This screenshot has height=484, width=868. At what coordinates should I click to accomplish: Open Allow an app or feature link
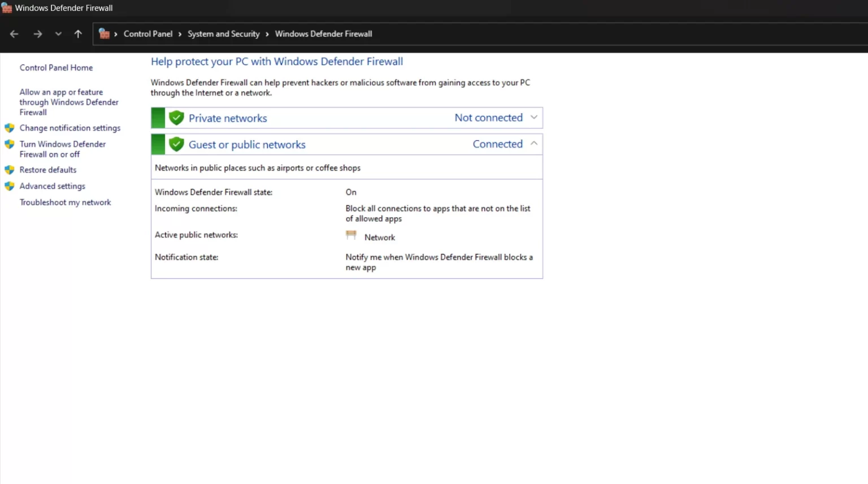click(x=69, y=102)
